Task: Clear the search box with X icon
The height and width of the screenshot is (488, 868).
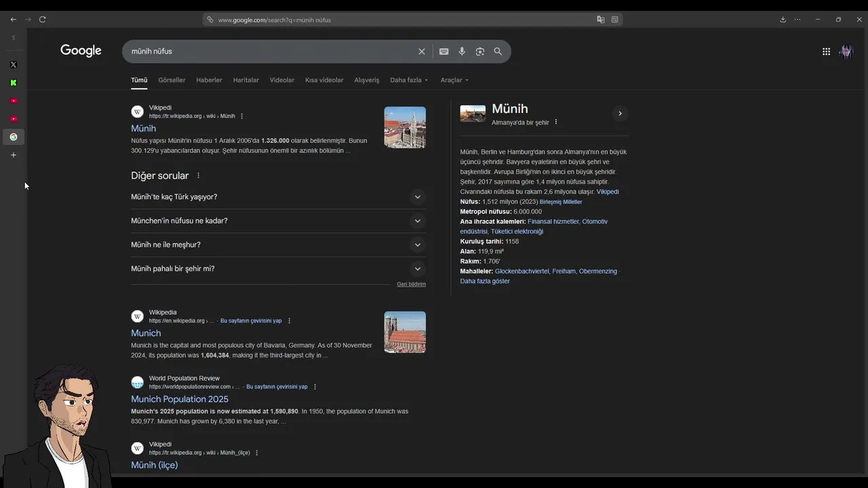Action: point(422,52)
